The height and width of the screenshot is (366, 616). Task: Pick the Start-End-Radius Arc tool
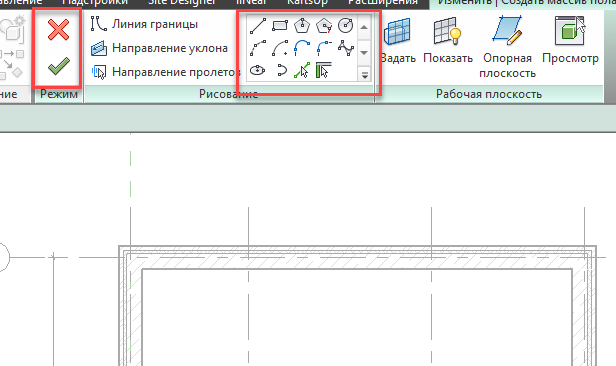coord(258,49)
